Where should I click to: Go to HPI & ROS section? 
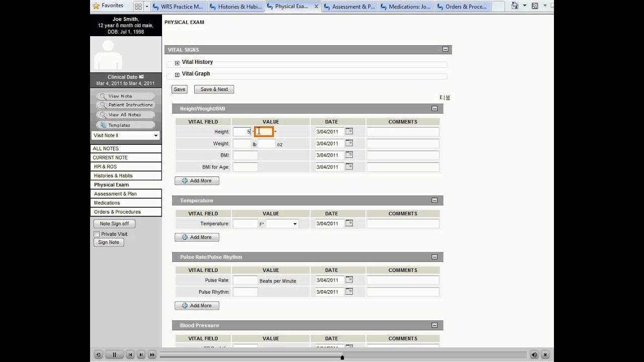126,166
